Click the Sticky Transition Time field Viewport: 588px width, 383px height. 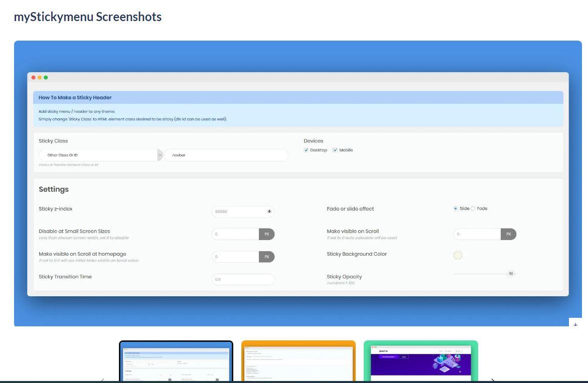[x=243, y=279]
